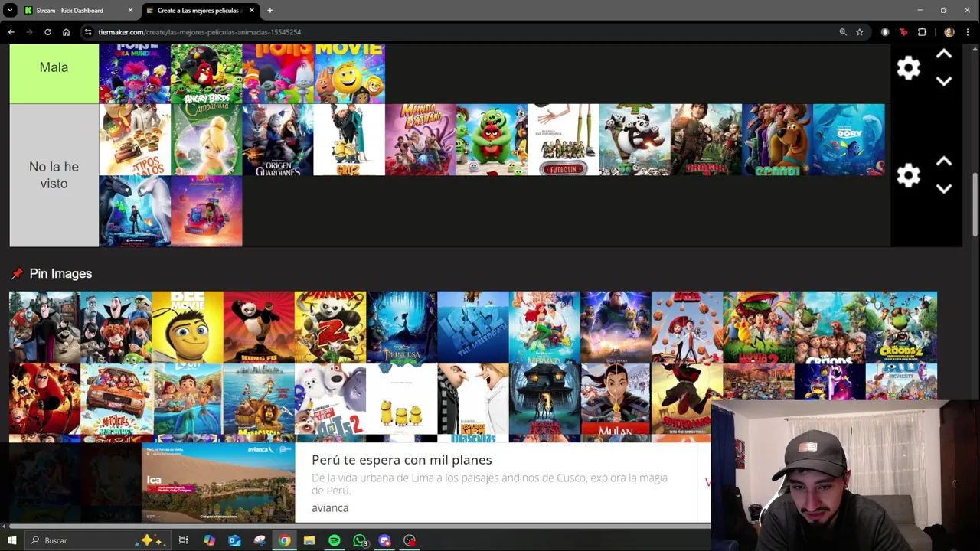Screen dimensions: 980x551
Task: Choose the Bee Movie poster in image pool
Action: (188, 327)
